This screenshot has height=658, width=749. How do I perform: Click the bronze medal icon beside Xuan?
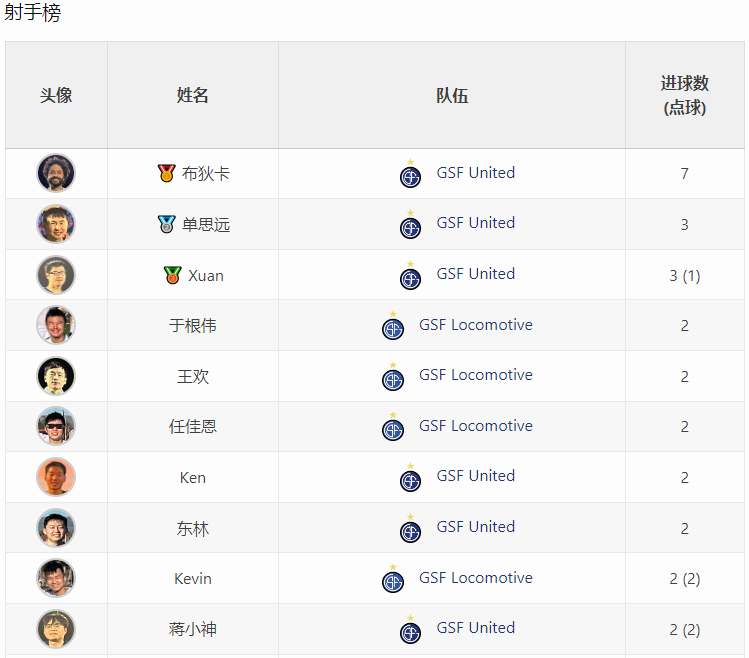[172, 275]
